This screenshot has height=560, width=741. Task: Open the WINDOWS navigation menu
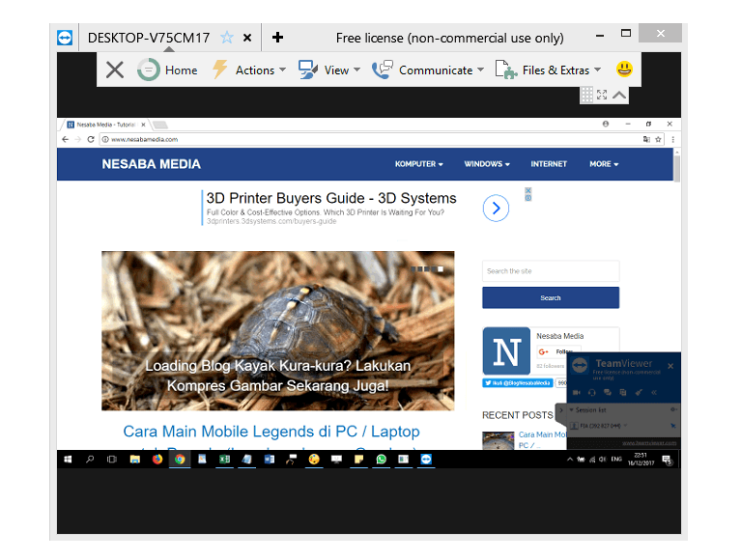[x=487, y=164]
